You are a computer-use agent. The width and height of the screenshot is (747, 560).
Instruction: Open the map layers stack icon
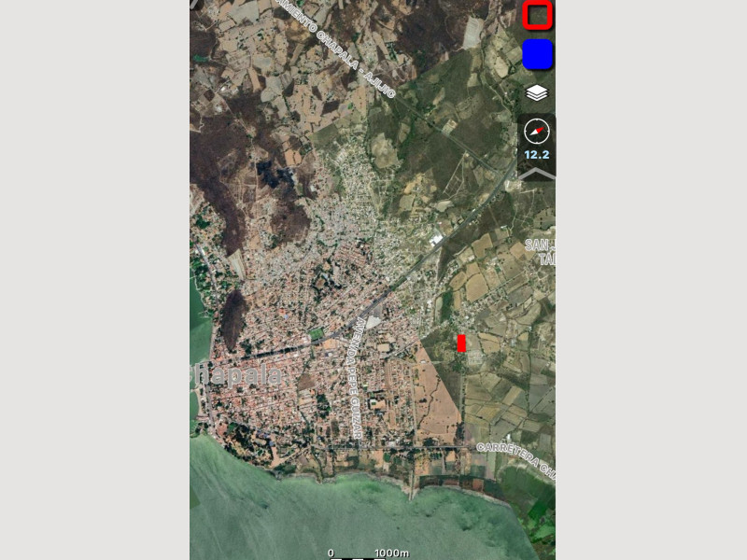pos(536,93)
